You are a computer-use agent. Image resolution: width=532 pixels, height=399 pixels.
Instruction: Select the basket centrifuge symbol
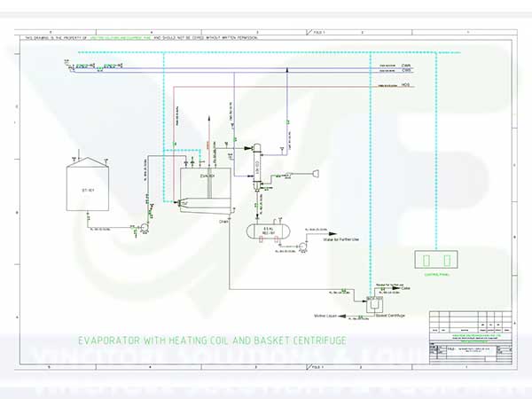374,304
